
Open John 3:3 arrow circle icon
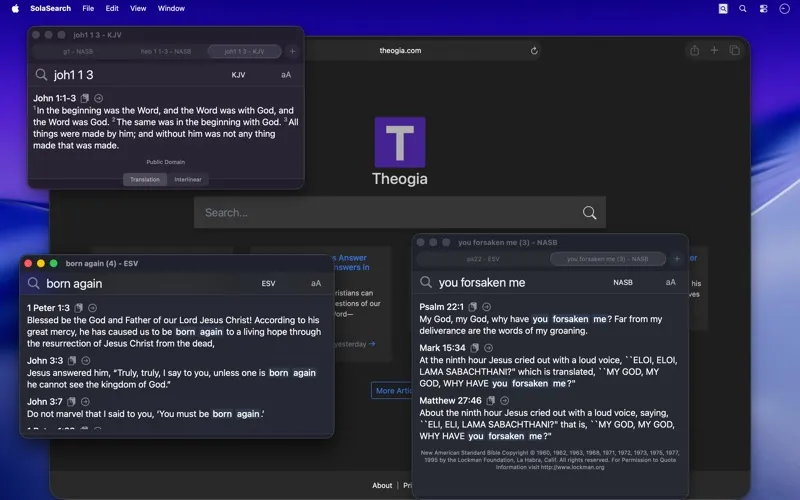(86, 361)
